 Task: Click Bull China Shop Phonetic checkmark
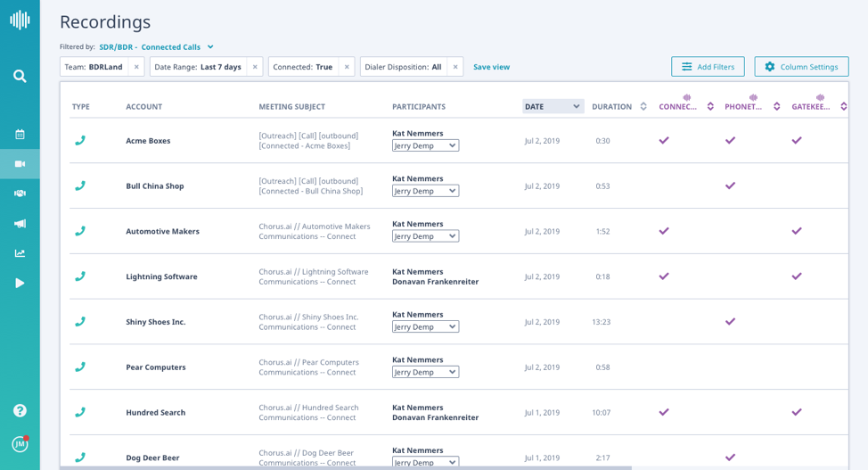(730, 186)
